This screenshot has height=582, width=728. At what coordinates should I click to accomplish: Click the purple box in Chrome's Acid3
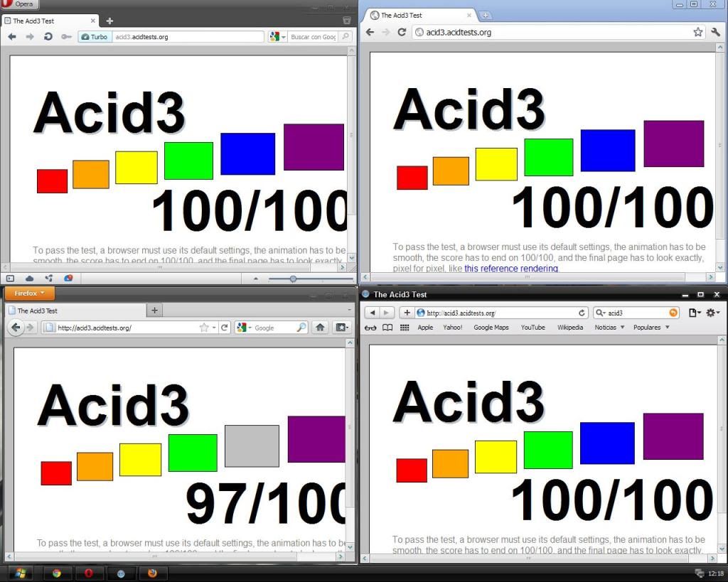[x=674, y=144]
